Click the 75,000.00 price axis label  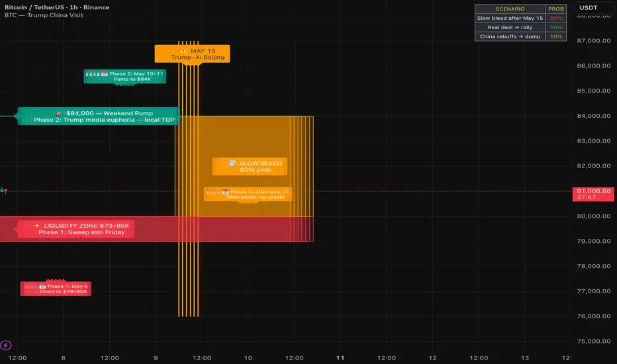click(x=593, y=341)
